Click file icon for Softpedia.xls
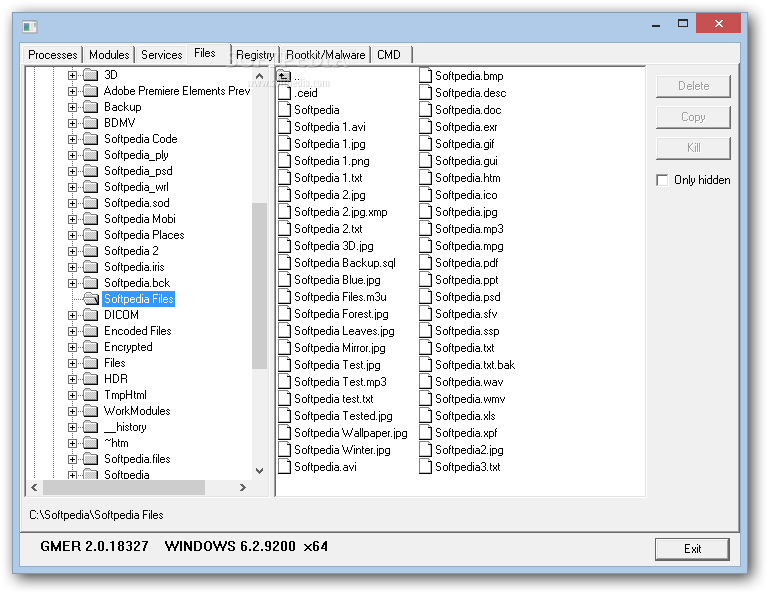Viewport: 768px width, 594px height. coord(426,416)
